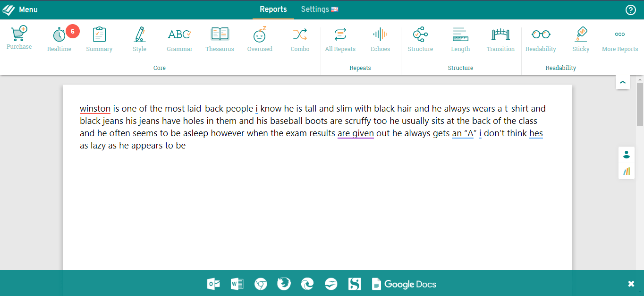Screen dimensions: 644x296
Task: Run the Transition report
Action: coord(500,40)
